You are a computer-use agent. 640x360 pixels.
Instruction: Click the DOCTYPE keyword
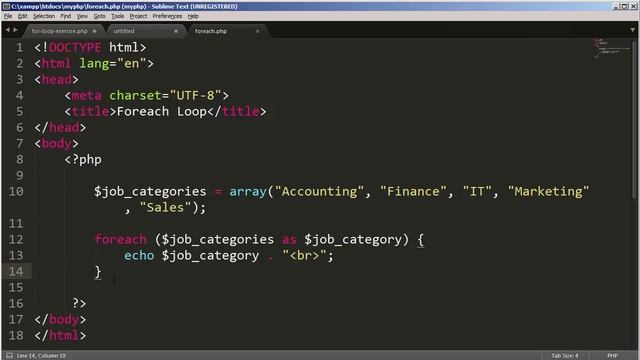point(75,47)
